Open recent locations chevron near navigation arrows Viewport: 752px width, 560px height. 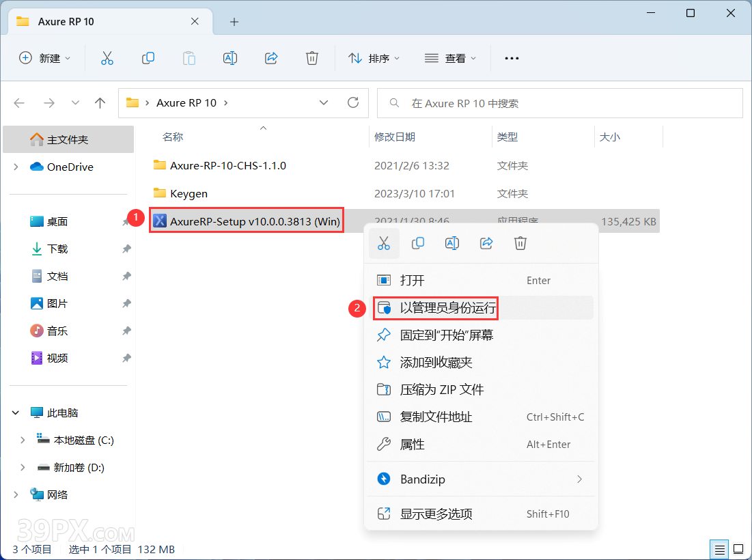click(75, 103)
